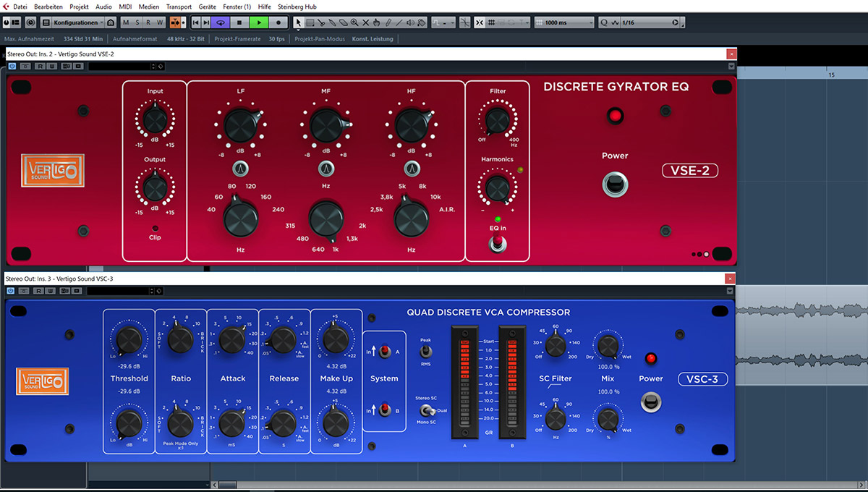Screen dimensions: 868x492
Task: Click VSE-2 window Read automation R button
Action: [x=39, y=67]
